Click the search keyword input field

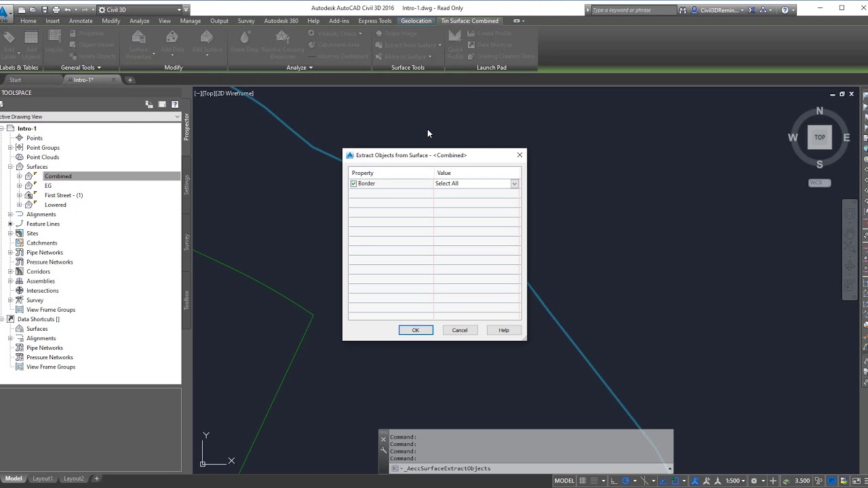point(633,9)
